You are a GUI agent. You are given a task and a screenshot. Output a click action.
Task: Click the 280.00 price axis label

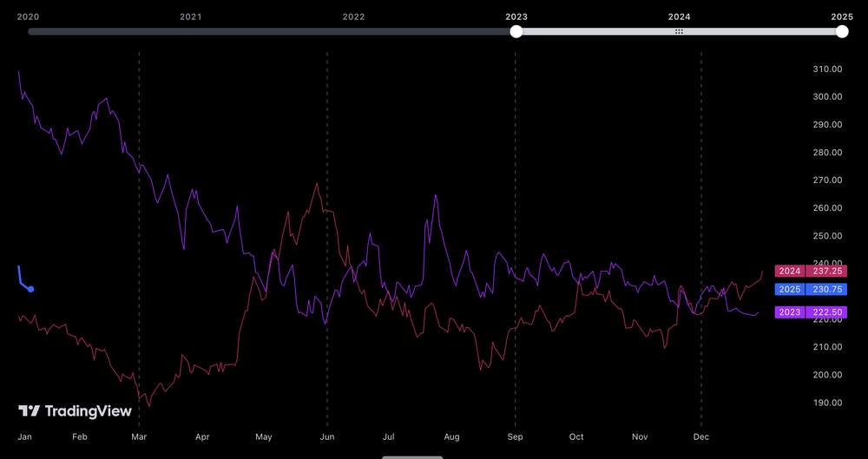click(826, 152)
